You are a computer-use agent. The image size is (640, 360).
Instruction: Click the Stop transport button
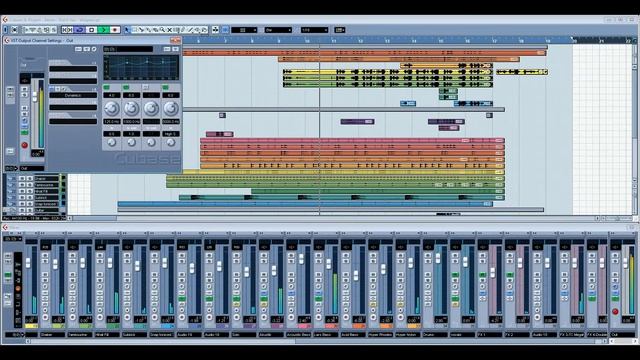point(91,30)
